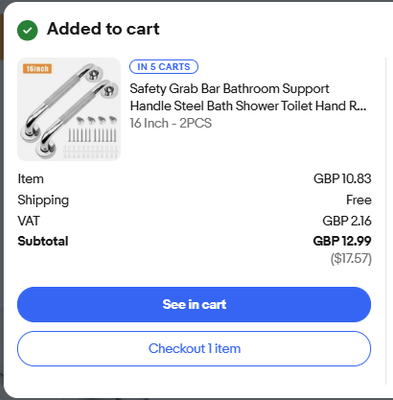Select the VAT row label
393x400 pixels.
point(29,221)
